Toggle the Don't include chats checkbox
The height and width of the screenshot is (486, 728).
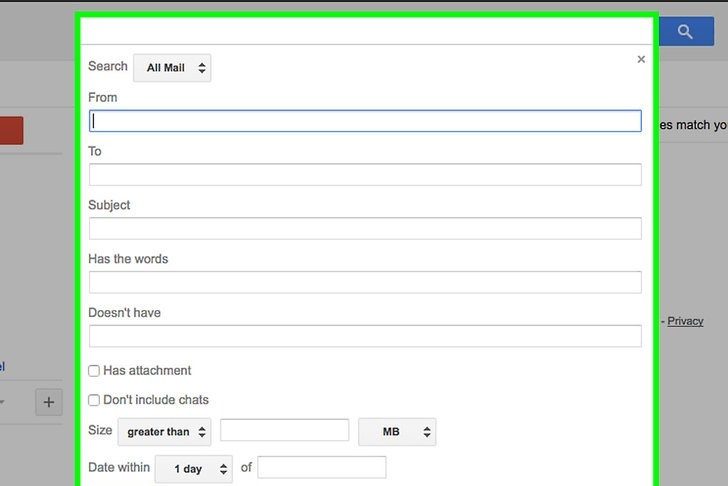94,400
